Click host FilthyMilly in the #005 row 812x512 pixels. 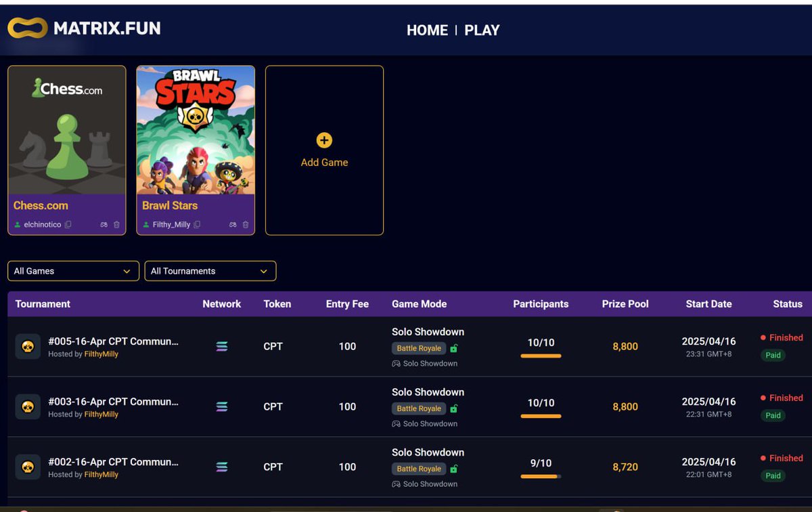tap(101, 354)
